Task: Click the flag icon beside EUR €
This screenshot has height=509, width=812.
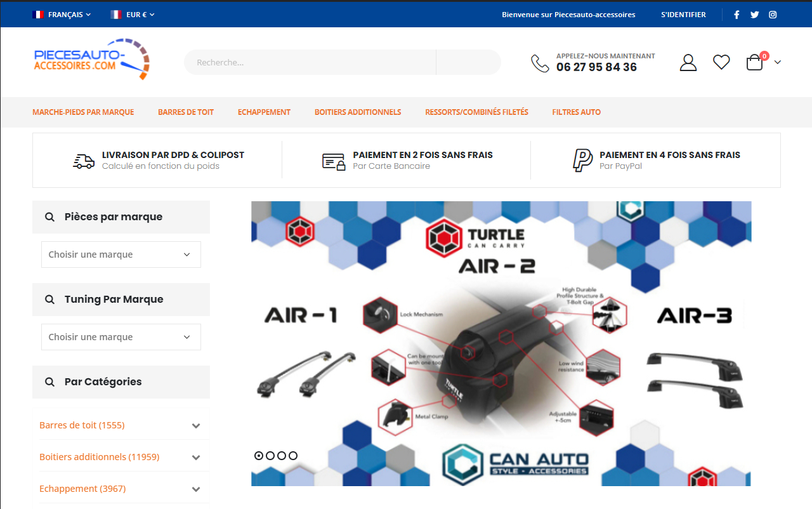Action: 116,15
